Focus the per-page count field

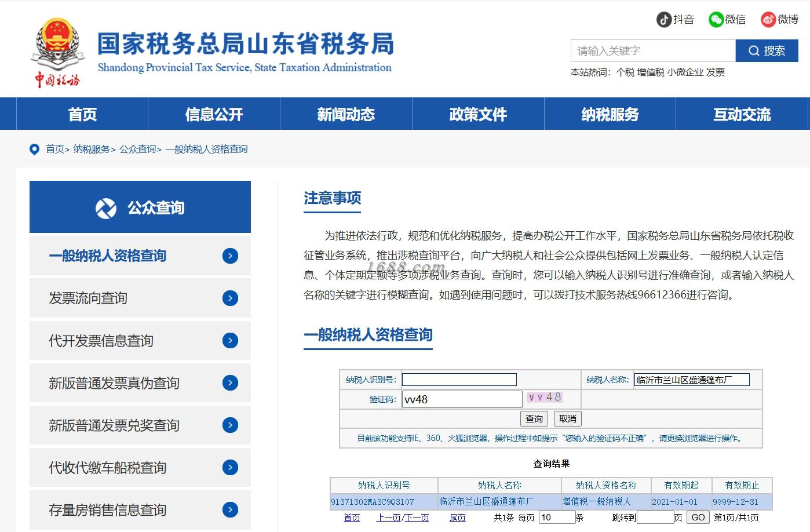pos(557,517)
